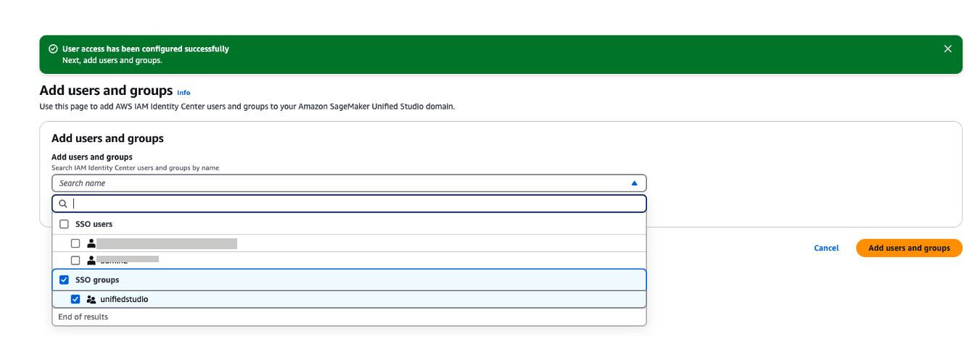980x347 pixels.
Task: Click the magnifier icon in search box
Action: [x=63, y=204]
